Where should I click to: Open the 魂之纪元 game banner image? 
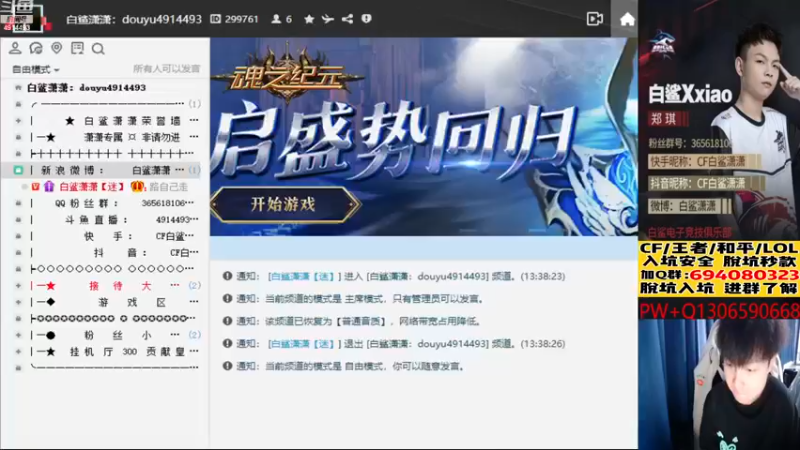tap(423, 137)
